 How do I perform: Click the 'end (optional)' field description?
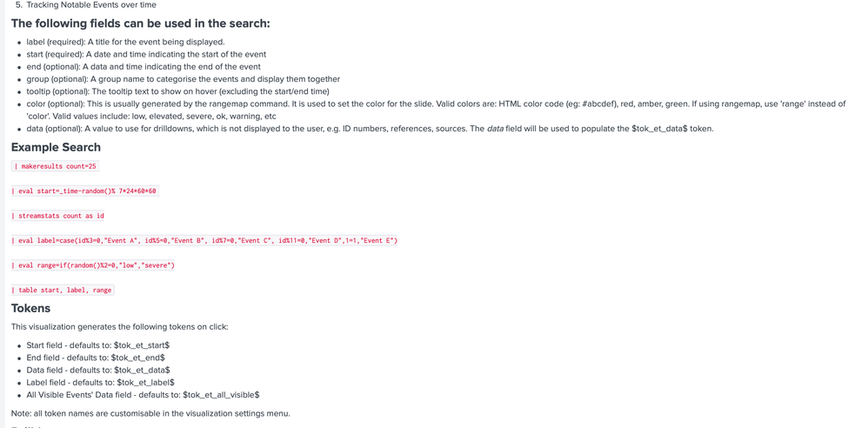pyautogui.click(x=144, y=66)
